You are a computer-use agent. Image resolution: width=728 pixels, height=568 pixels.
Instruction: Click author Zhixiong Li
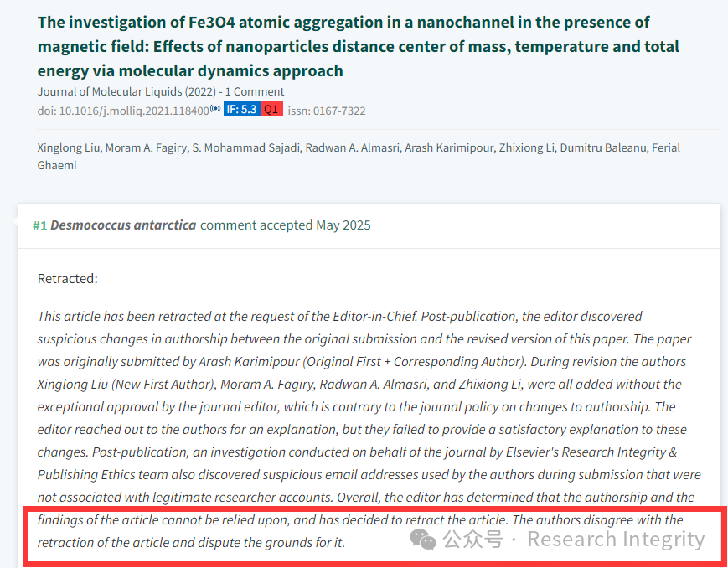[527, 148]
